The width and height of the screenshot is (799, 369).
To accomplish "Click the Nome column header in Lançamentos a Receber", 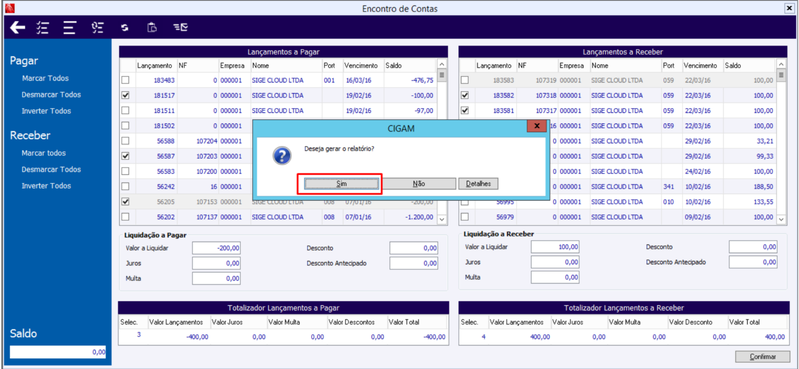I will pyautogui.click(x=625, y=66).
